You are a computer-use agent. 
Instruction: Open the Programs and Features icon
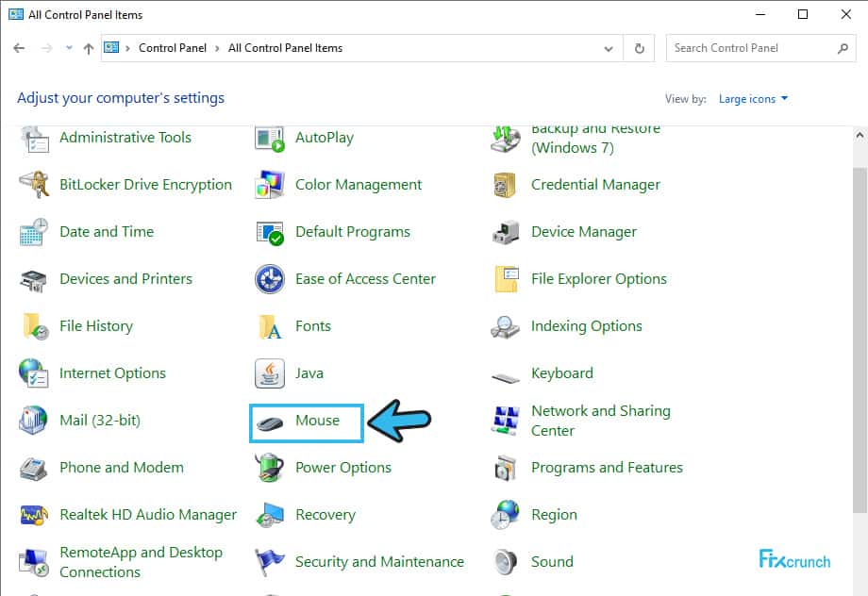(x=505, y=468)
